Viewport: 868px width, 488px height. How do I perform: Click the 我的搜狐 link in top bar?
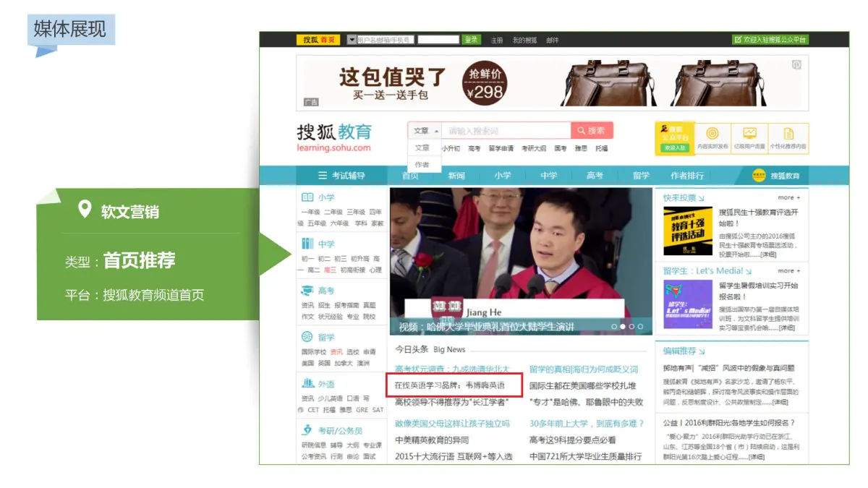[525, 40]
